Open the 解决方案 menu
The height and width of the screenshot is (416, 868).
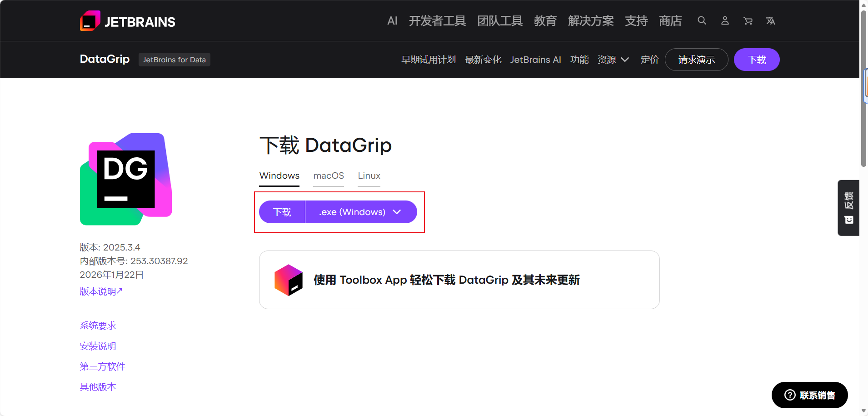click(591, 21)
